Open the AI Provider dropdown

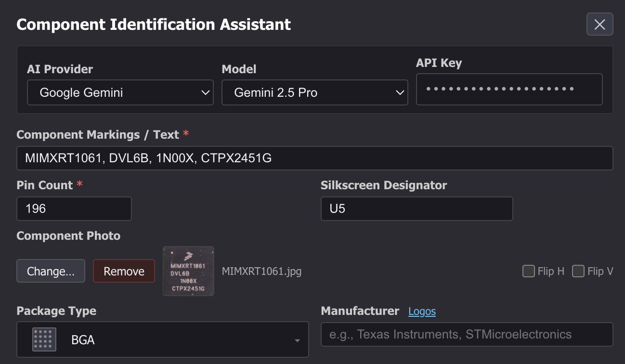[120, 92]
